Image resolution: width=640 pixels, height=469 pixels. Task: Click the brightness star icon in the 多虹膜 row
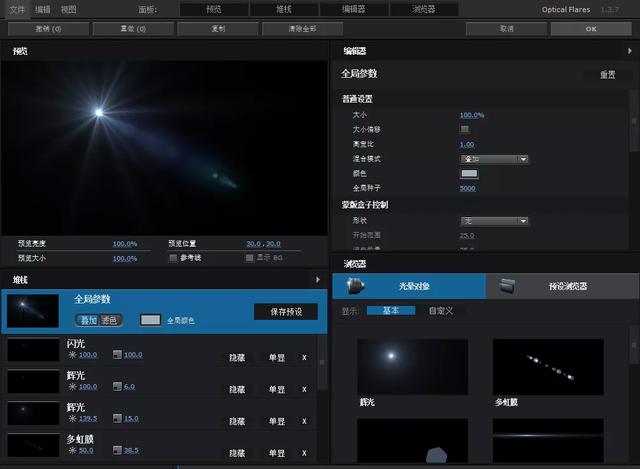coord(72,450)
